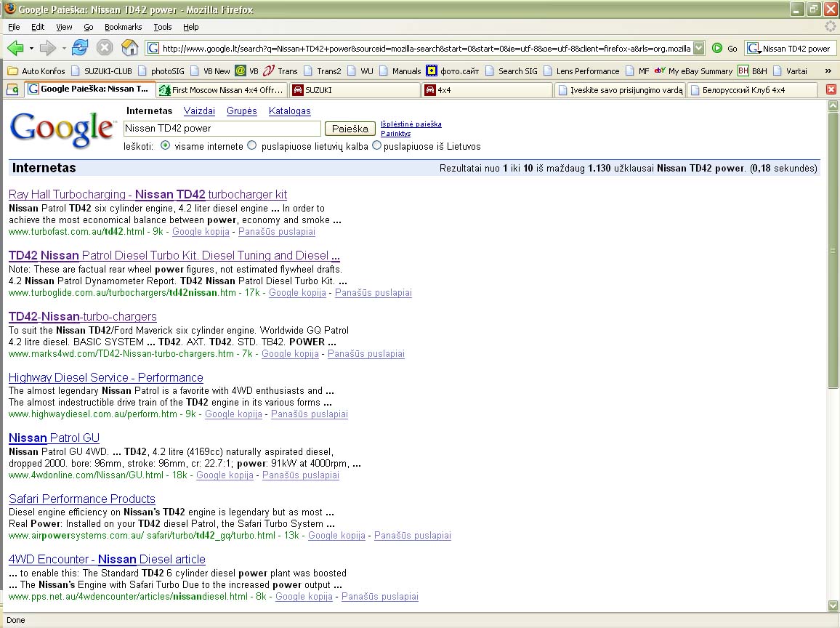Open the Vaizdai search category link
This screenshot has width=840, height=628.
click(x=199, y=111)
